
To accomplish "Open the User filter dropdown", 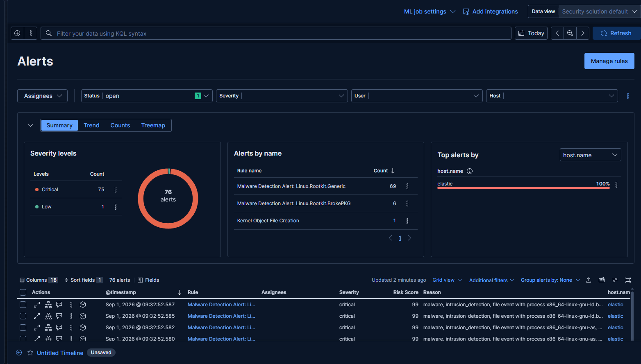I will (417, 96).
